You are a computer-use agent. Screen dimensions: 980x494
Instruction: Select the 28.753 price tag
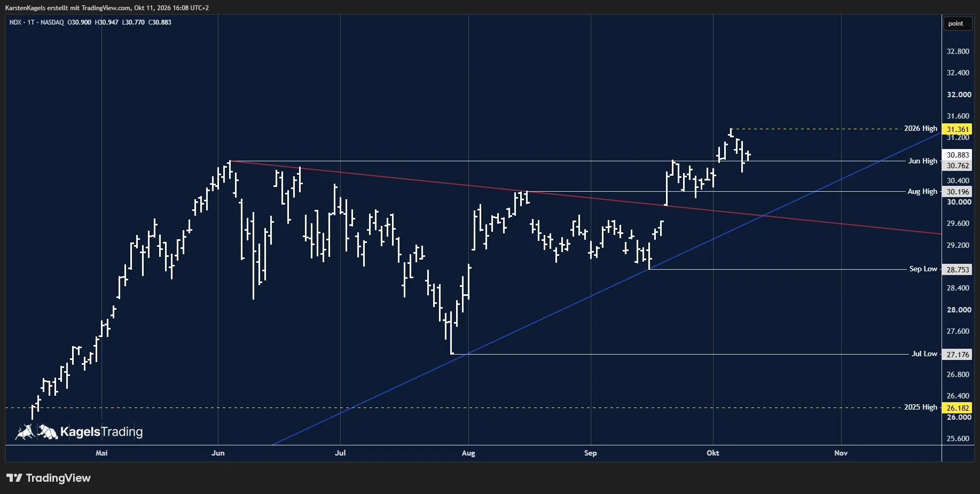pyautogui.click(x=958, y=270)
